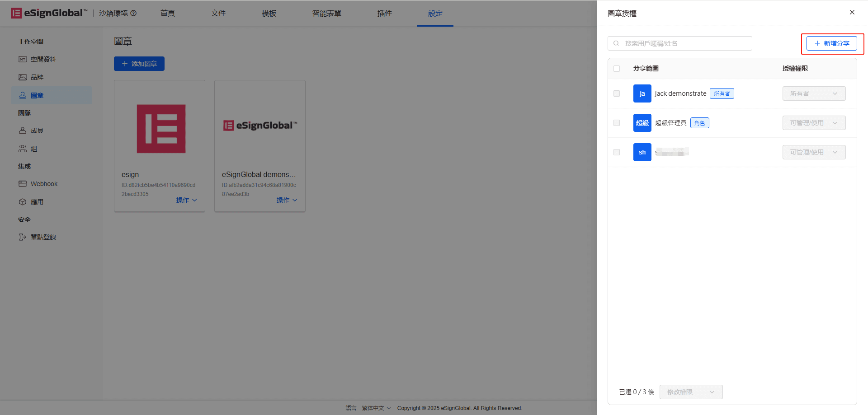Click the 圖章 stamp icon in sidebar
Viewport: 868px width, 415px height.
click(23, 95)
